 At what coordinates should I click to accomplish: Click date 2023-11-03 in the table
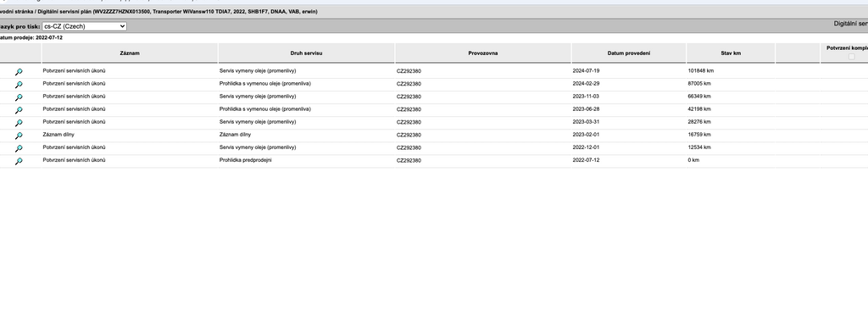586,97
